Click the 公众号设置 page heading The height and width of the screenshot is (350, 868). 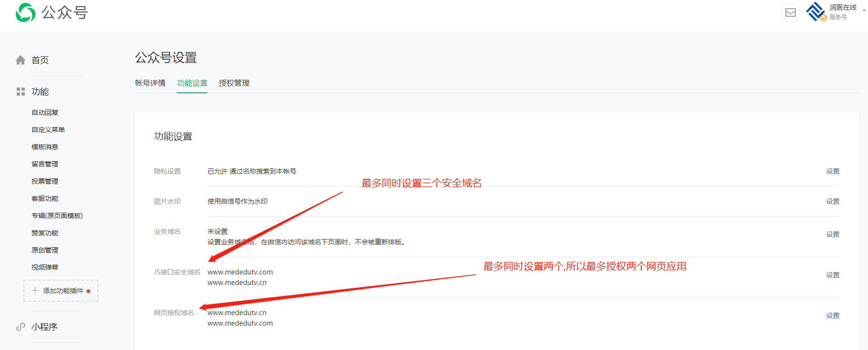[x=166, y=58]
